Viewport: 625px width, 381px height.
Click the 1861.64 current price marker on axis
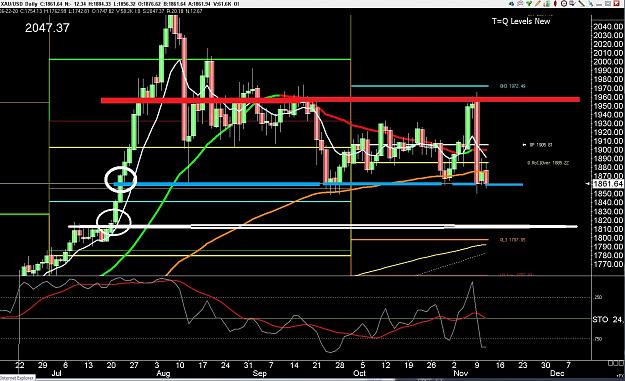608,184
